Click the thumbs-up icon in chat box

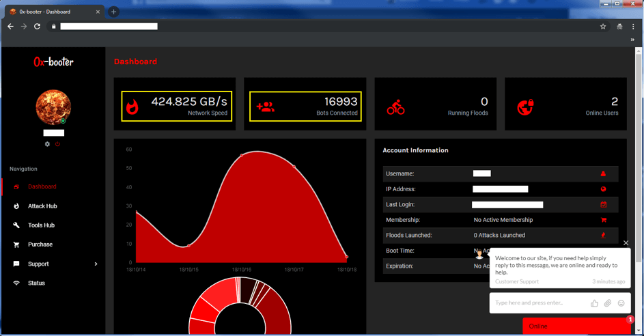pyautogui.click(x=594, y=303)
